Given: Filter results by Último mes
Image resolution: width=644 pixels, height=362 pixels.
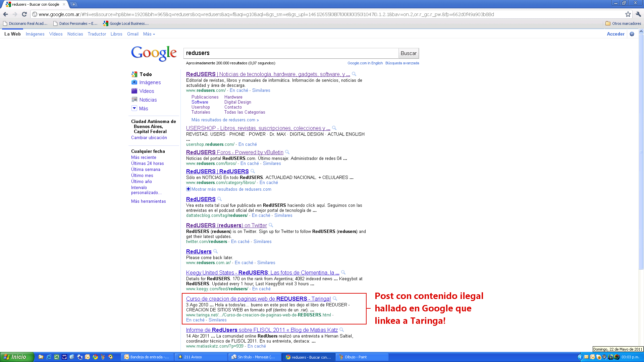Looking at the screenshot, I should pyautogui.click(x=142, y=175).
